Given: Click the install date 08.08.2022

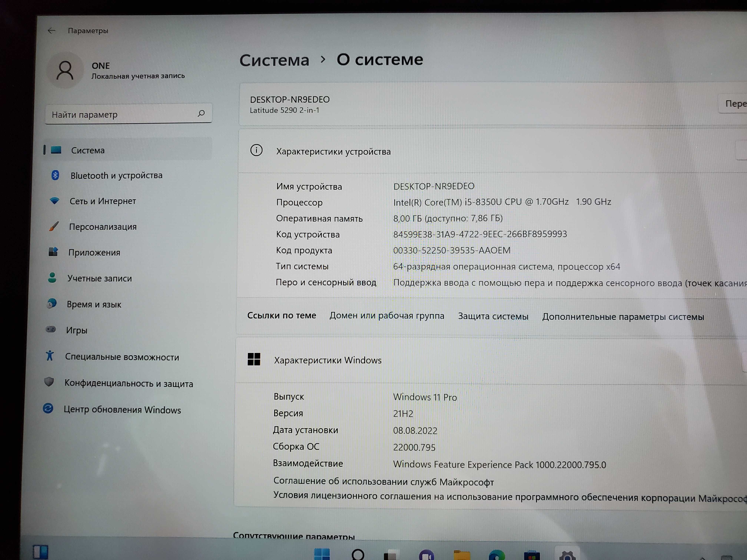Looking at the screenshot, I should 415,431.
